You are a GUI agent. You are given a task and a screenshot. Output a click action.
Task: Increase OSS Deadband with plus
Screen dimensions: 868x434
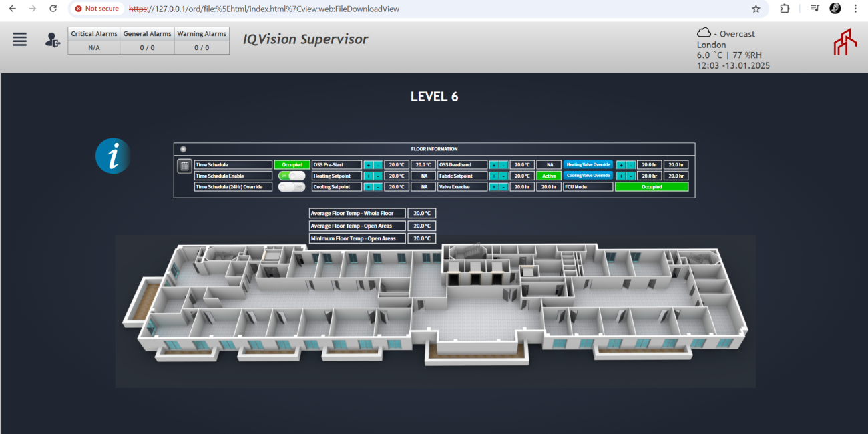click(494, 164)
